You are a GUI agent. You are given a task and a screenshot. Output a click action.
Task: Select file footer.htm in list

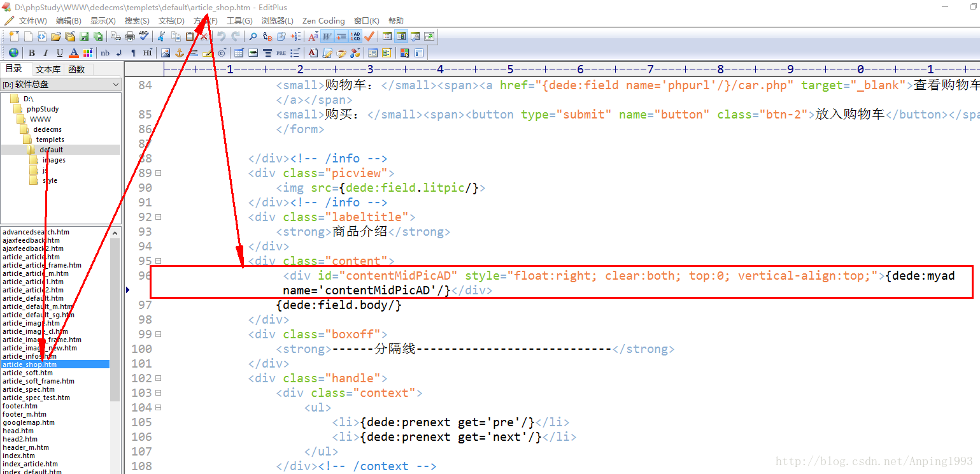click(x=20, y=406)
